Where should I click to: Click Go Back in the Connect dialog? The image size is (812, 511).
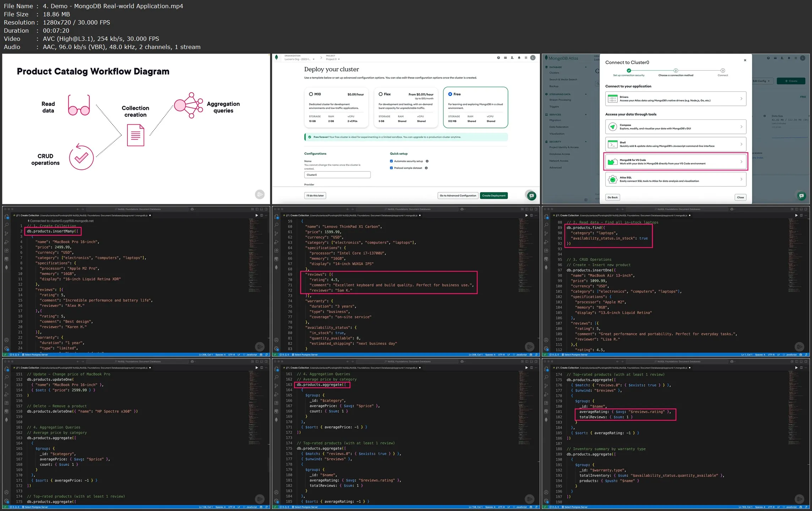point(612,197)
